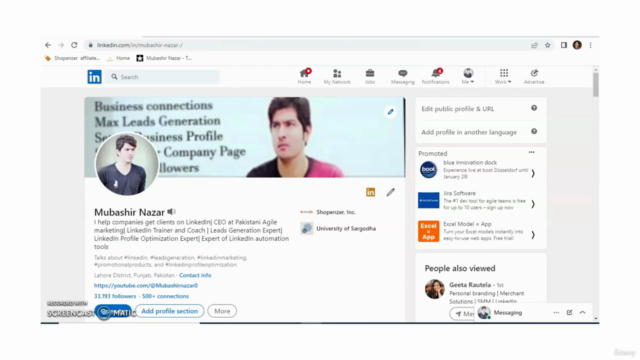Screen dimensions: 640x360
Task: Open Chrome three-dot menu
Action: [x=590, y=45]
